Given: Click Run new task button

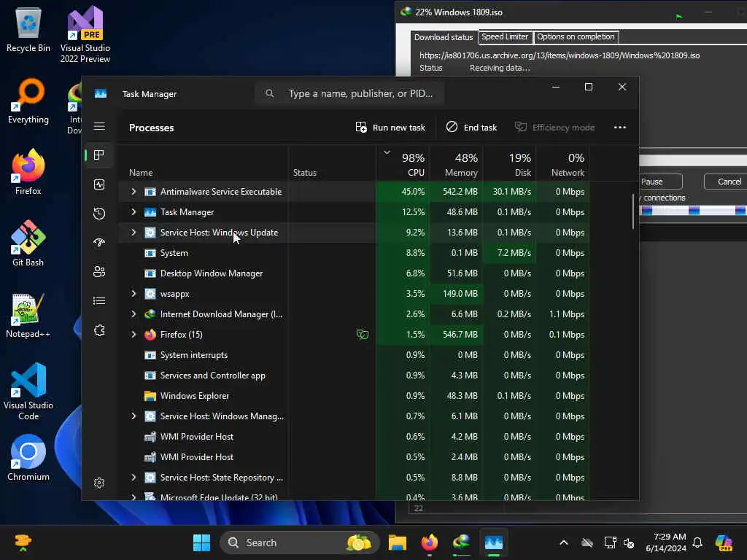Looking at the screenshot, I should [390, 127].
